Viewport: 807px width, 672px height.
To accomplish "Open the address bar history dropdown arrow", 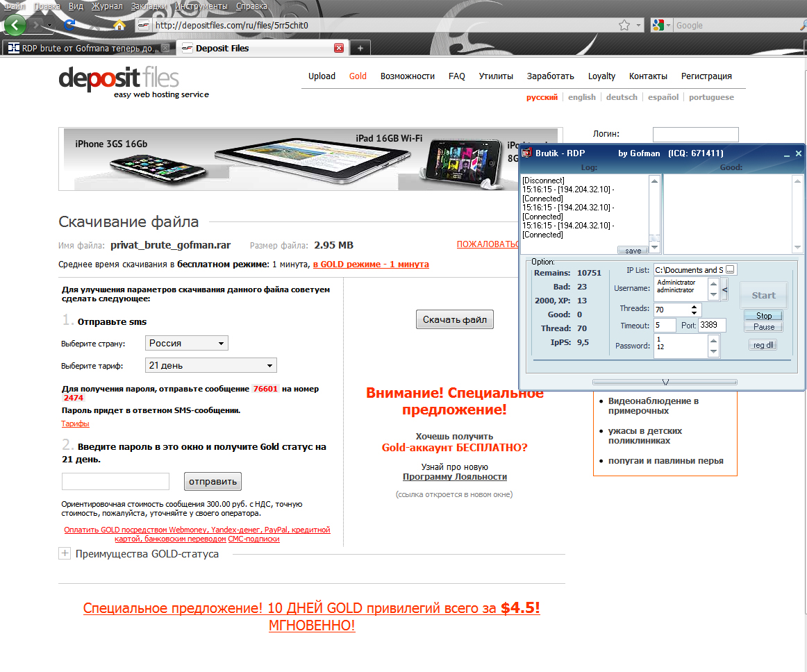I will (x=638, y=25).
